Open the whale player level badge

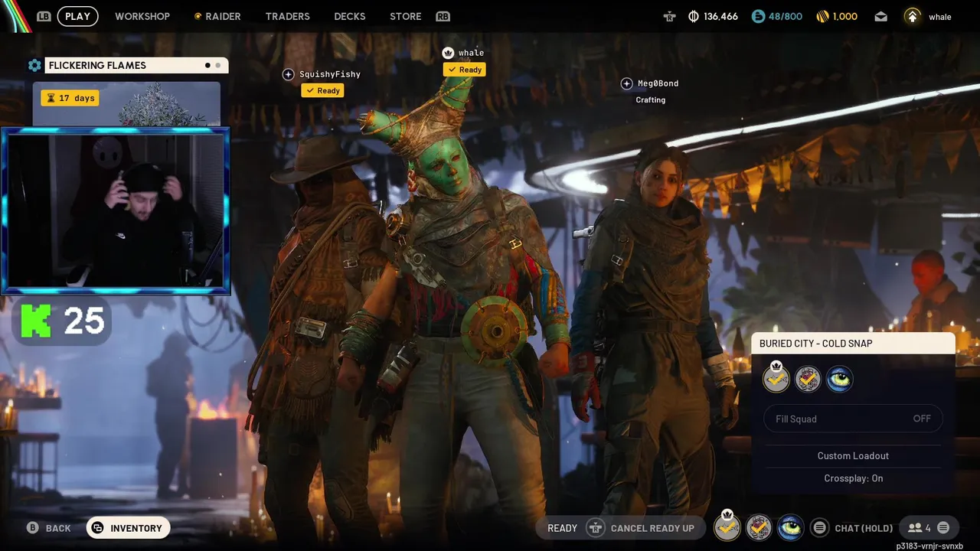913,16
